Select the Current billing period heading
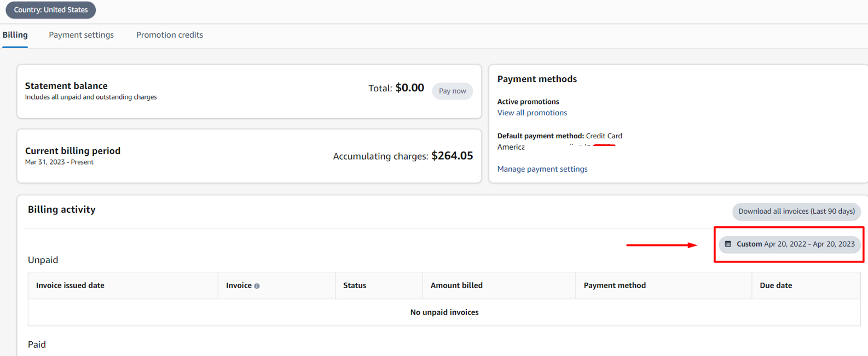The image size is (868, 356). coord(73,151)
